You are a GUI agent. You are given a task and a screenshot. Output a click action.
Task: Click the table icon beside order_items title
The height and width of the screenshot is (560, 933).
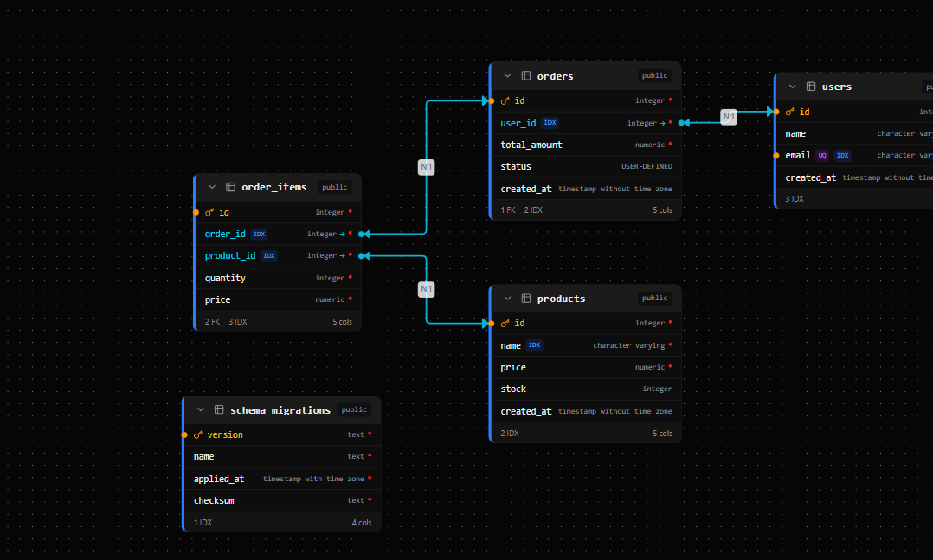click(x=231, y=187)
